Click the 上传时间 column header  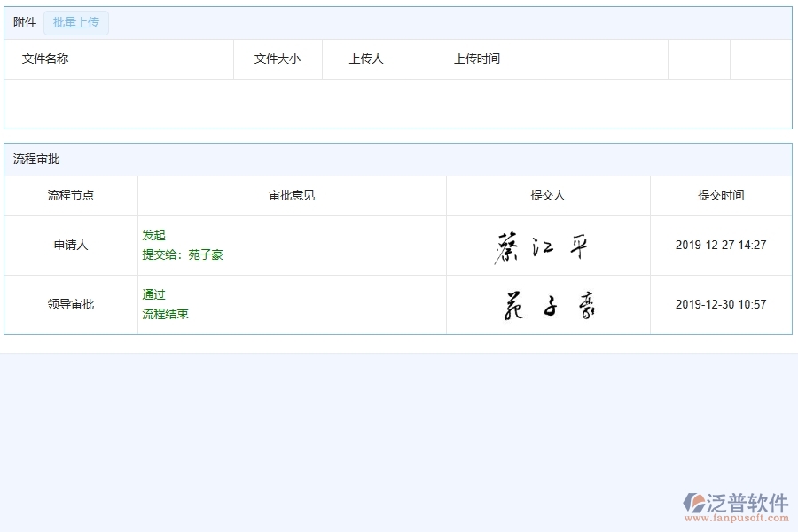click(x=476, y=59)
